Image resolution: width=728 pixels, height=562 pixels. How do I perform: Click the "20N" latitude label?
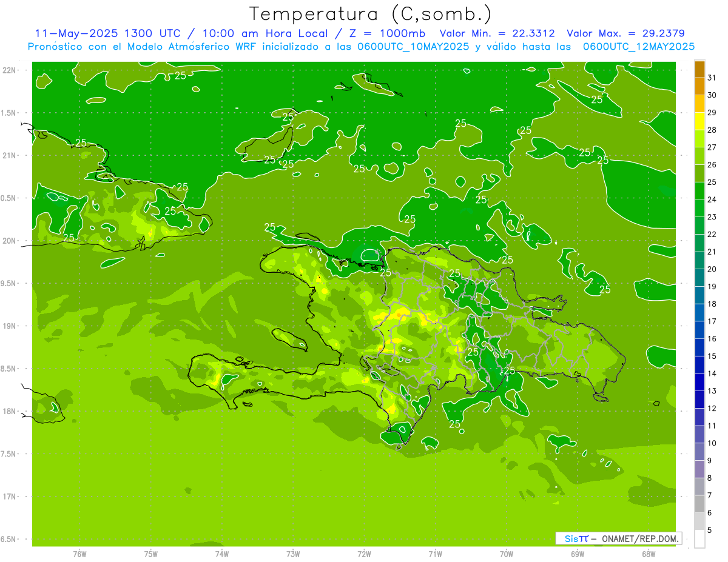pos(8,241)
